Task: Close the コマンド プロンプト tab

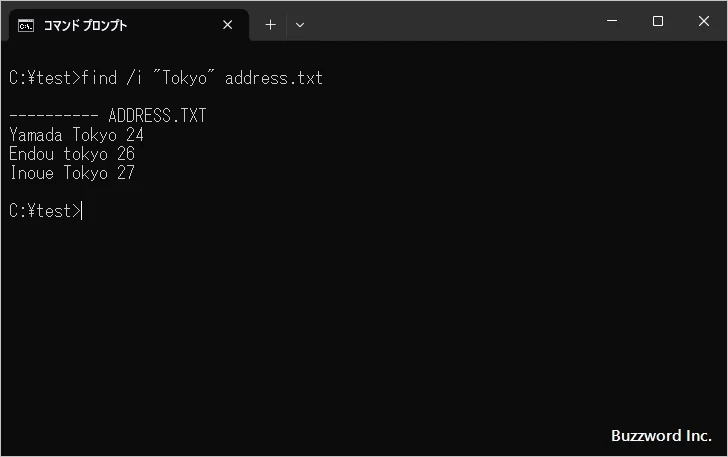Action: click(228, 25)
